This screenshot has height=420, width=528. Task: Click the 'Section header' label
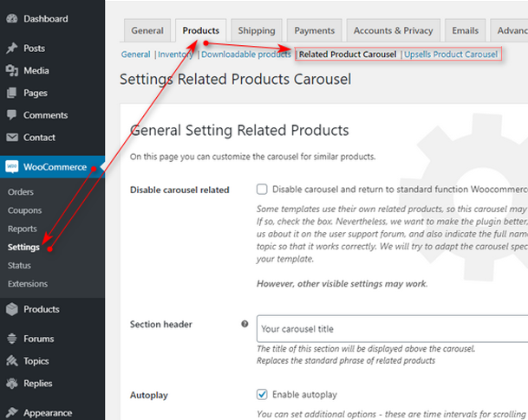[161, 324]
